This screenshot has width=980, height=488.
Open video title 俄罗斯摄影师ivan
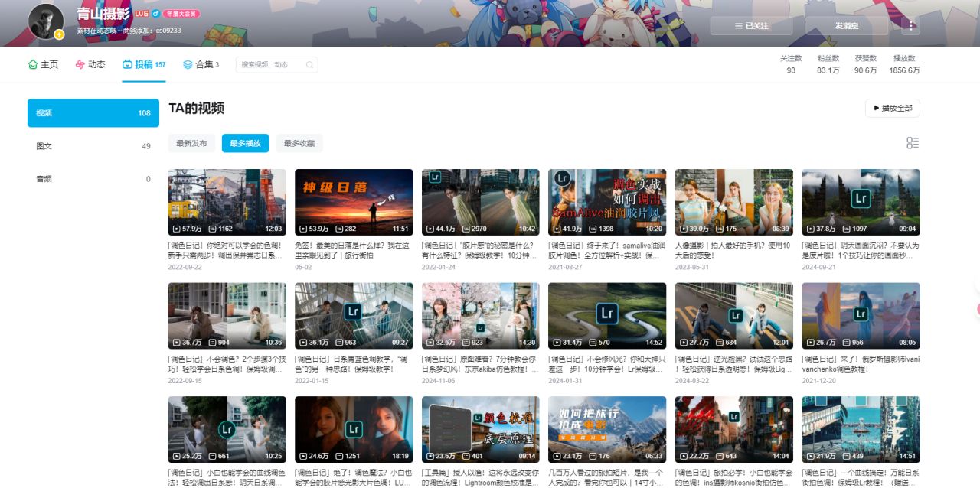(x=861, y=363)
